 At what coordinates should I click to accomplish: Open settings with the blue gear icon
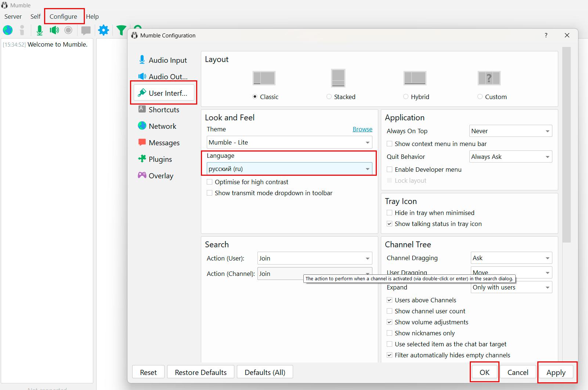click(104, 30)
